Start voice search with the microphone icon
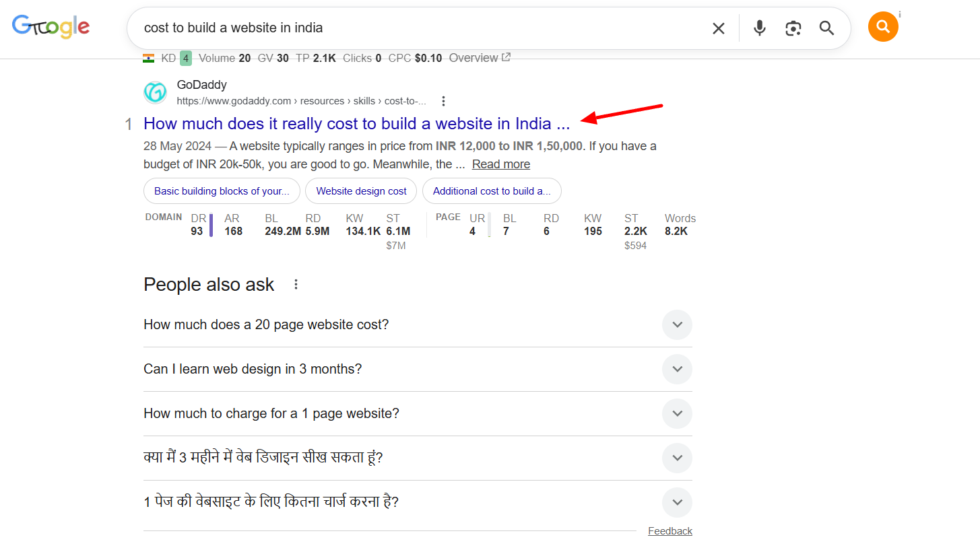 pos(759,28)
